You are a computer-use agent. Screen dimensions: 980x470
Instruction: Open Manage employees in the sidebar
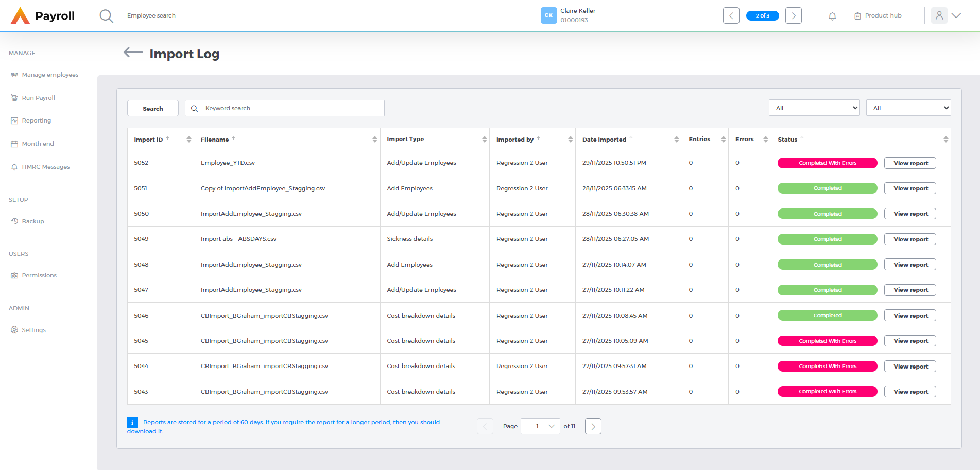pyautogui.click(x=50, y=75)
